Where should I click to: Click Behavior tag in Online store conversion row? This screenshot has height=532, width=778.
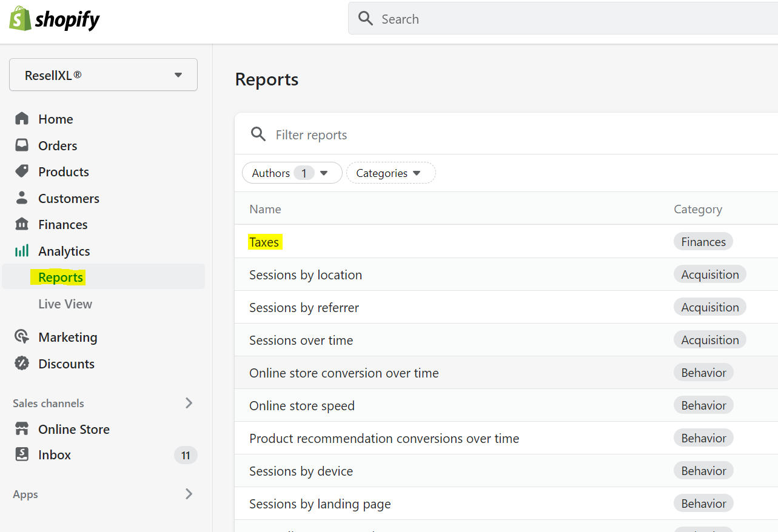point(704,373)
